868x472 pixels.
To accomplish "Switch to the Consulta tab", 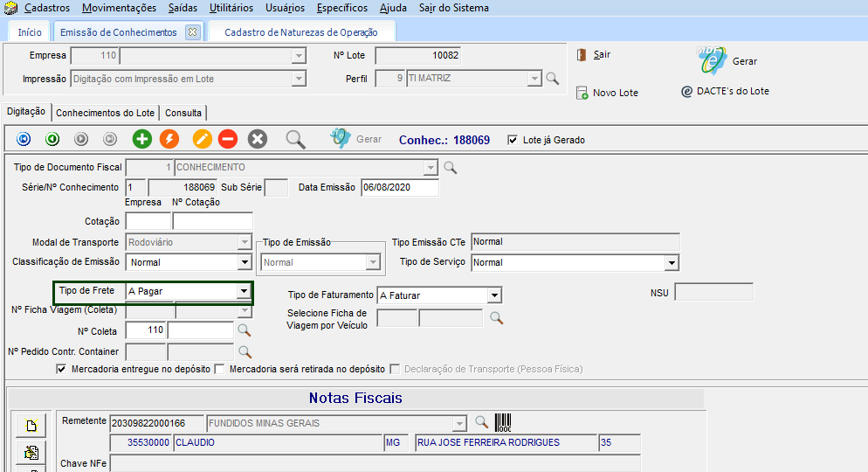I will [183, 113].
